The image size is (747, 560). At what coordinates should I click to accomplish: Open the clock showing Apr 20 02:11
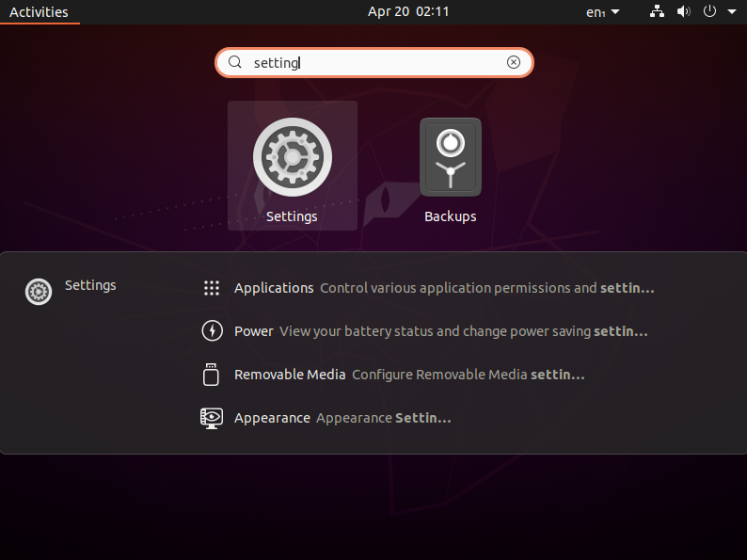pyautogui.click(x=408, y=11)
